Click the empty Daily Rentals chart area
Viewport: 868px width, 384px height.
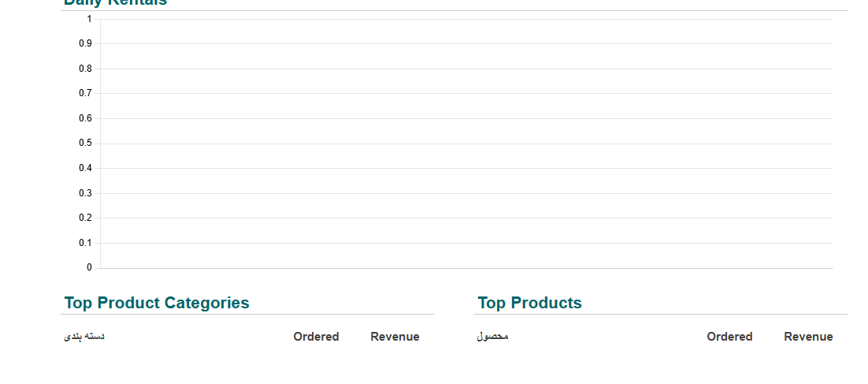coord(466,144)
